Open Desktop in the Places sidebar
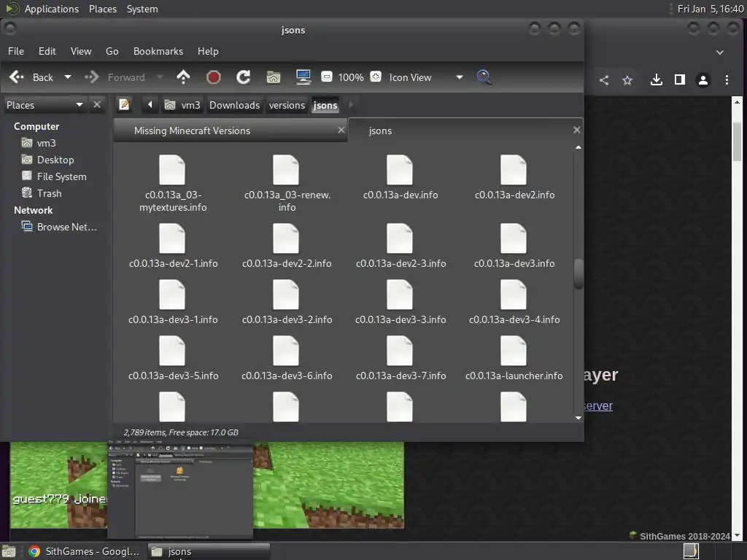 point(48,160)
